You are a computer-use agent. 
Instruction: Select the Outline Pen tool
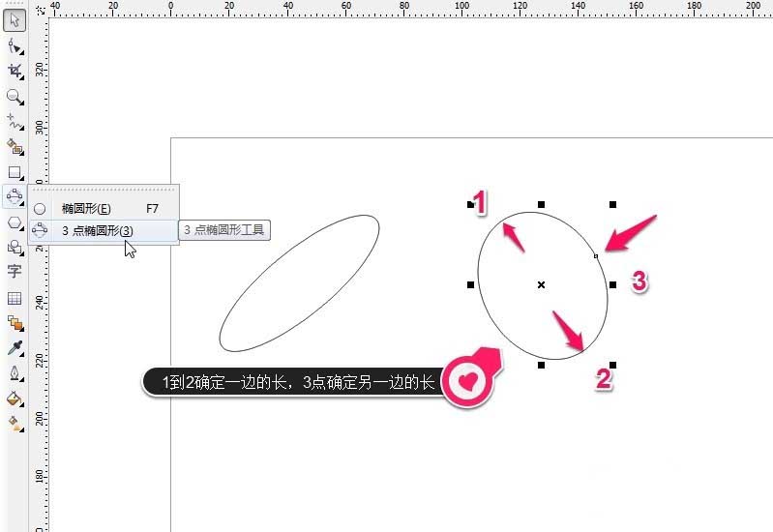15,373
